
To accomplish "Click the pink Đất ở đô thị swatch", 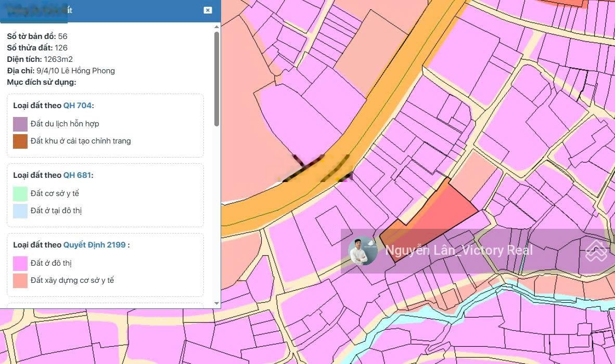I will [20, 263].
